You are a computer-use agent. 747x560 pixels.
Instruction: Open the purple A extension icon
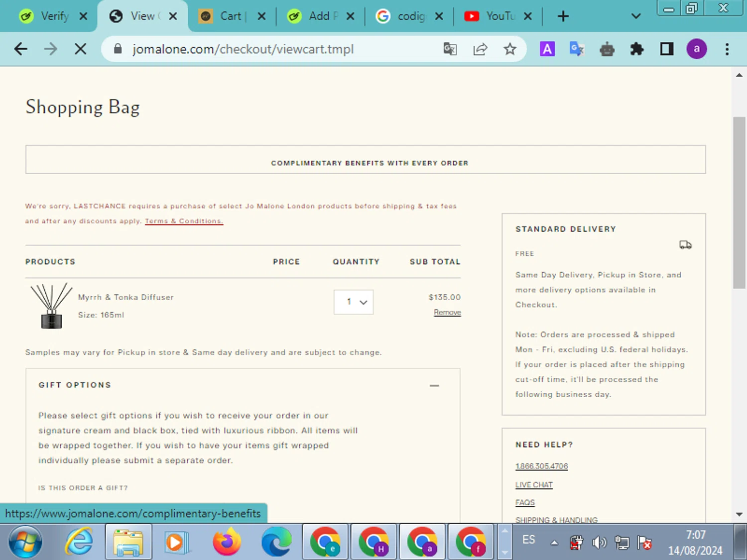point(547,49)
